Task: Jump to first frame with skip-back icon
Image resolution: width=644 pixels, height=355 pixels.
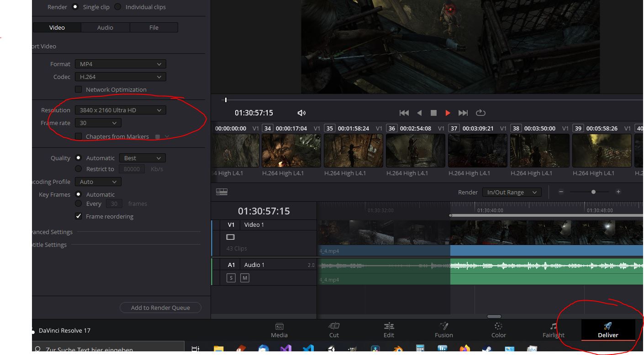Action: point(404,113)
